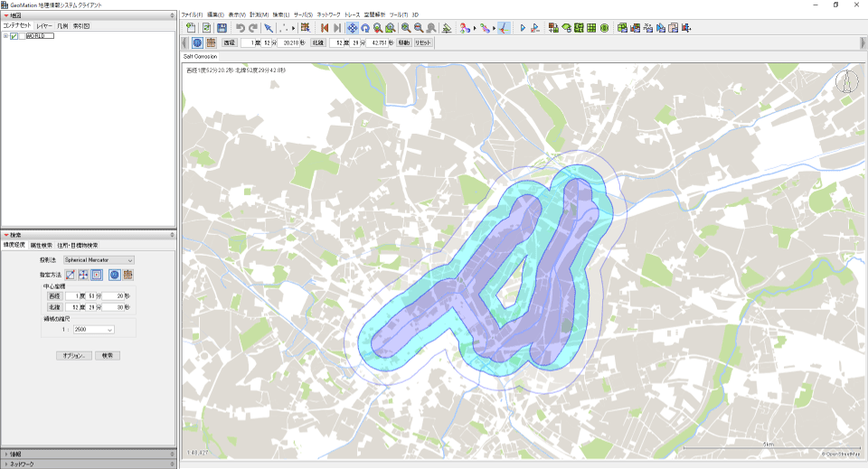This screenshot has width=868, height=469.
Task: Click the zoom out magnifier icon
Action: (x=420, y=28)
